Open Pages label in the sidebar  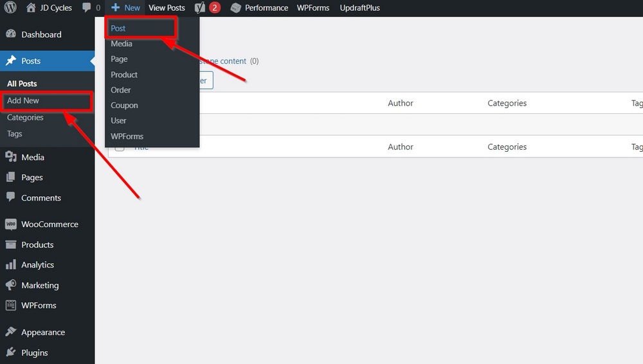coord(32,177)
